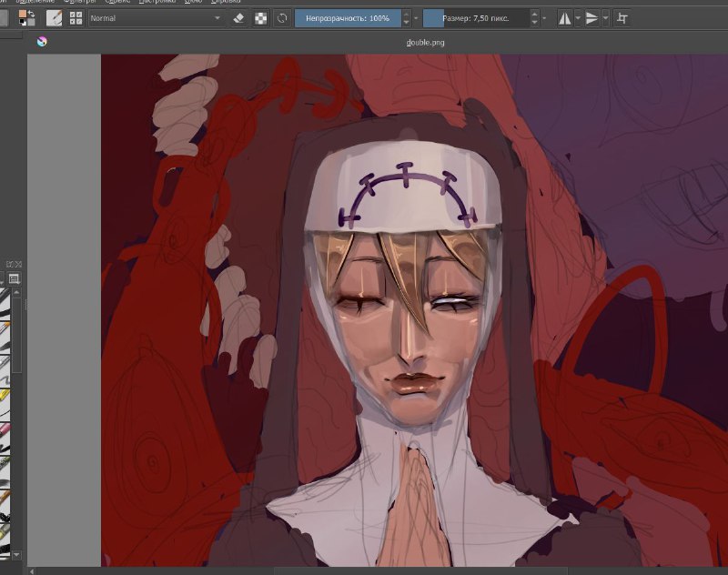The image size is (728, 575).
Task: Toggle the wrap-around mode icon
Action: pos(622,18)
